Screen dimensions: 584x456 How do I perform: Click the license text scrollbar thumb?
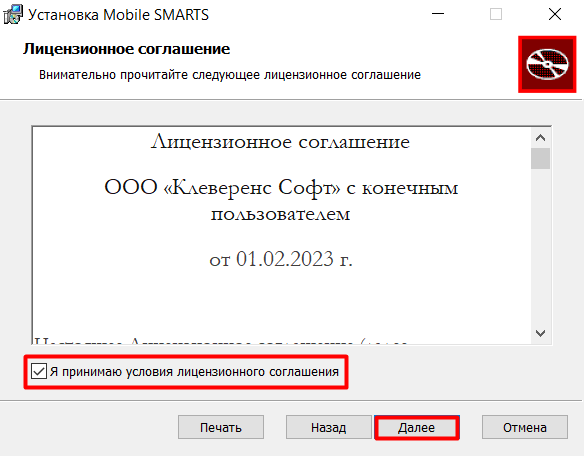(x=540, y=159)
